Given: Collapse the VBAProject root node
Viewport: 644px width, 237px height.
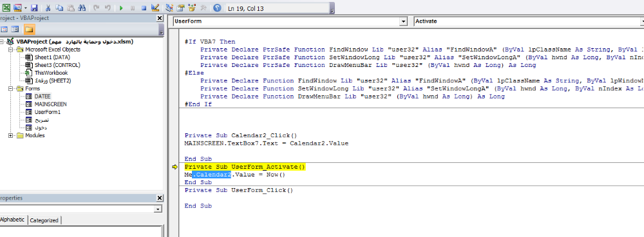Looking at the screenshot, I should tap(3, 42).
